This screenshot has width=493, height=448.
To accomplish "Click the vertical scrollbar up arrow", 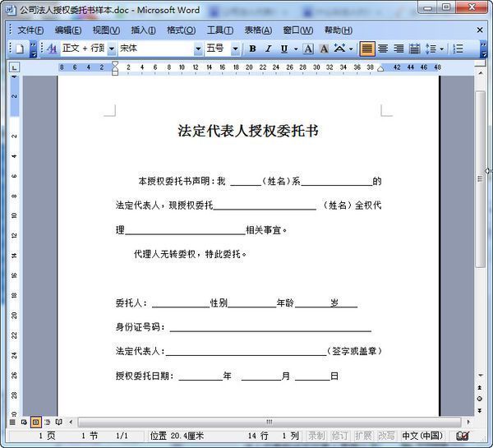I will (481, 73).
